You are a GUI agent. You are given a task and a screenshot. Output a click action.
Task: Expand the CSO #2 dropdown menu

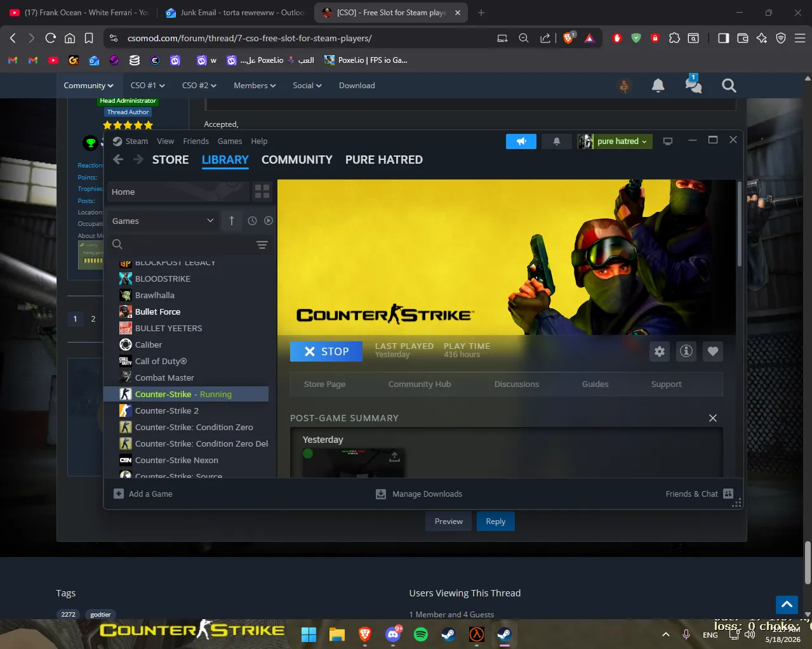[x=199, y=86]
